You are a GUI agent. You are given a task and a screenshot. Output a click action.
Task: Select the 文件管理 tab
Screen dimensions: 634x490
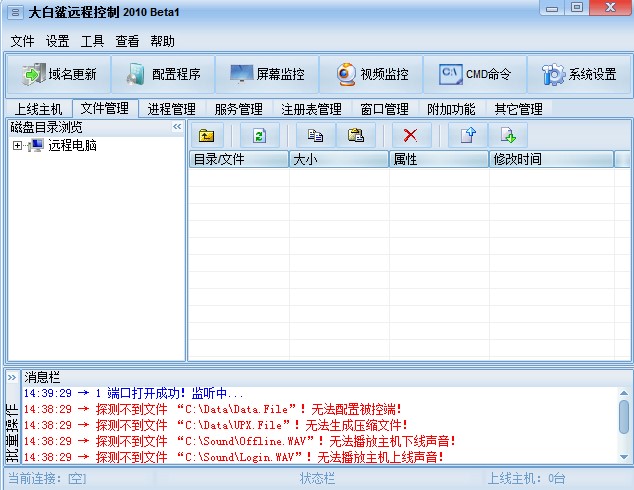point(105,108)
